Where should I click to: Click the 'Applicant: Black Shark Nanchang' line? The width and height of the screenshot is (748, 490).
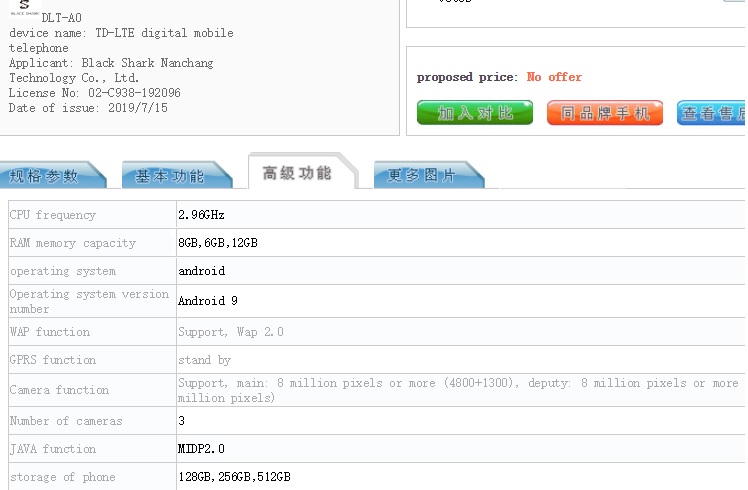[111, 63]
